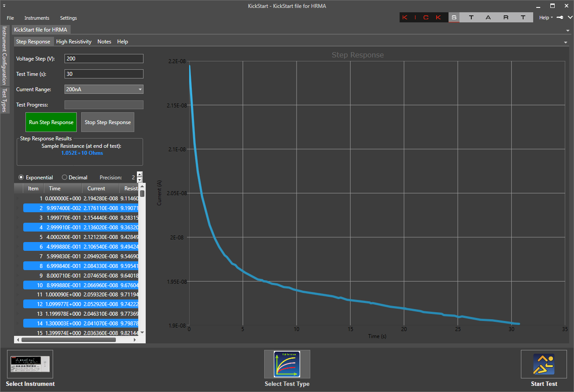The width and height of the screenshot is (574, 392).
Task: Select the Exponential number format radio button
Action: pos(21,177)
